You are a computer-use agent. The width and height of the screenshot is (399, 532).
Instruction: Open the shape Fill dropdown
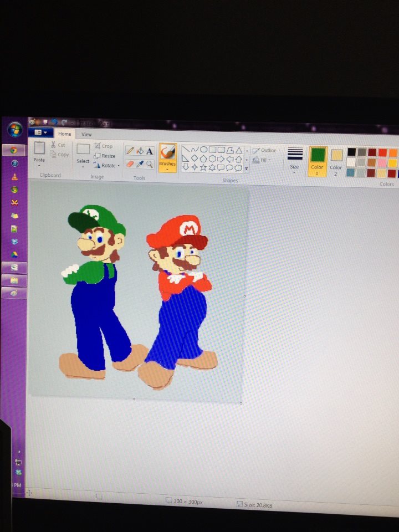click(x=262, y=160)
